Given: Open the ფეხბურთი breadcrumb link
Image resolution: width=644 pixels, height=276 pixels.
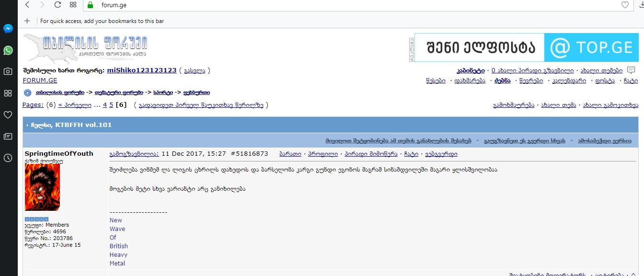Looking at the screenshot, I should coord(196,92).
